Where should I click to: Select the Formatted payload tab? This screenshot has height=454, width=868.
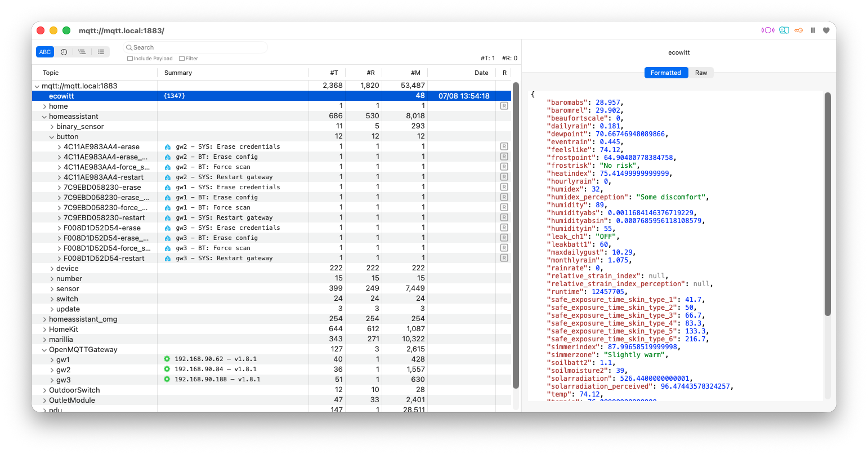point(666,73)
